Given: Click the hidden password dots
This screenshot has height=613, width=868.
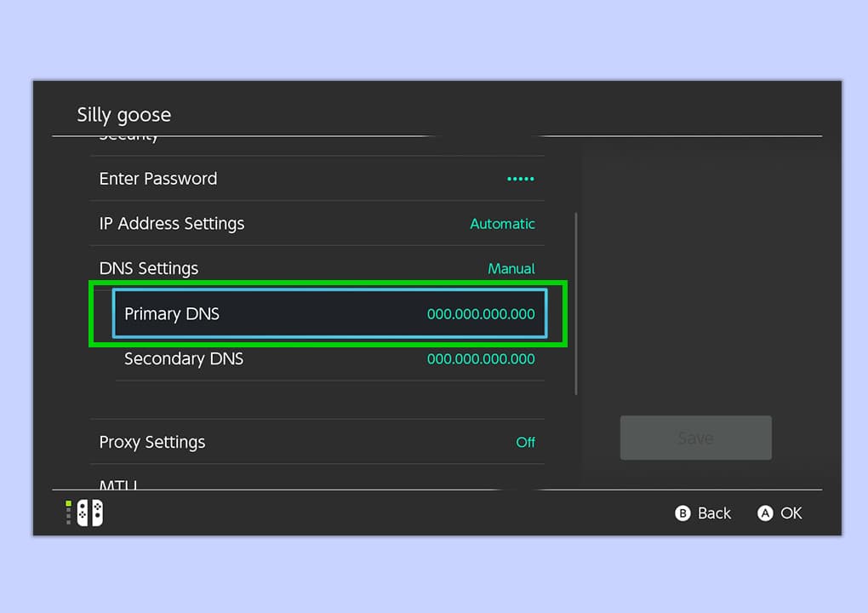Looking at the screenshot, I should (x=520, y=179).
